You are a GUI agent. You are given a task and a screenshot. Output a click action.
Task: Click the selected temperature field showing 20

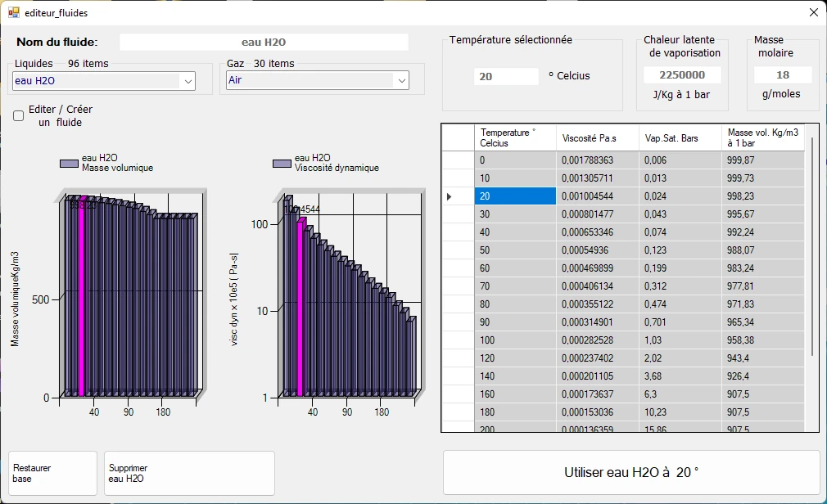point(506,76)
